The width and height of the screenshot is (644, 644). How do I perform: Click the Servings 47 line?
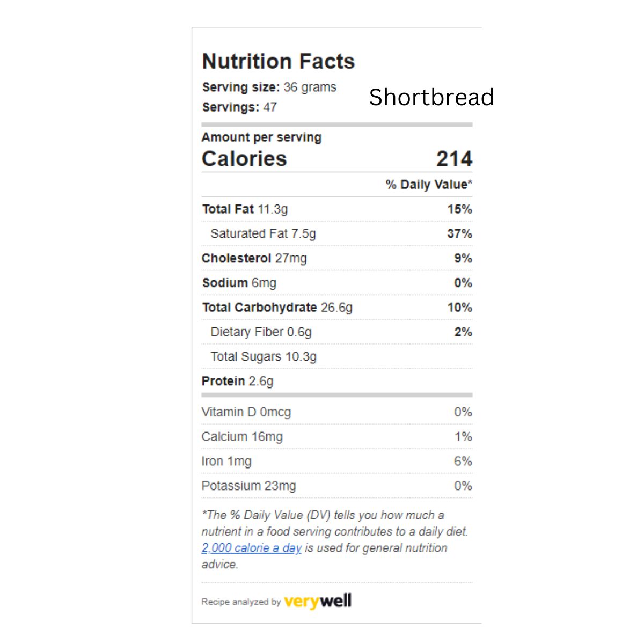point(240,107)
